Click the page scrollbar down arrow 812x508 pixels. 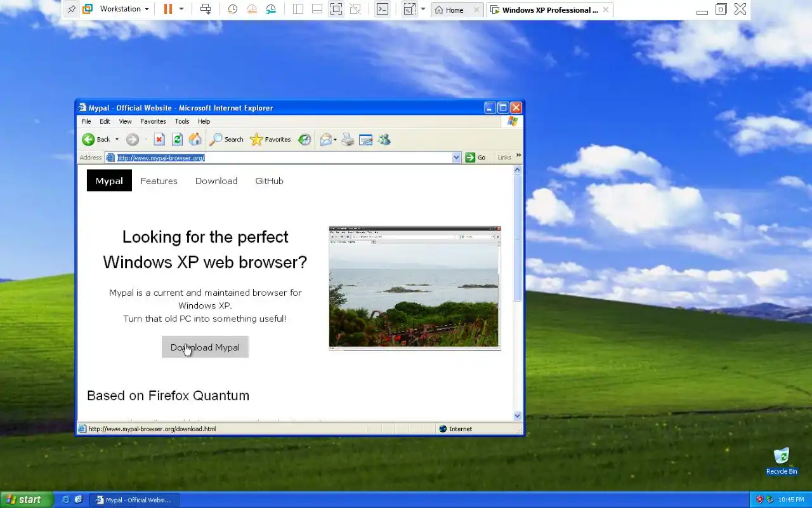517,416
